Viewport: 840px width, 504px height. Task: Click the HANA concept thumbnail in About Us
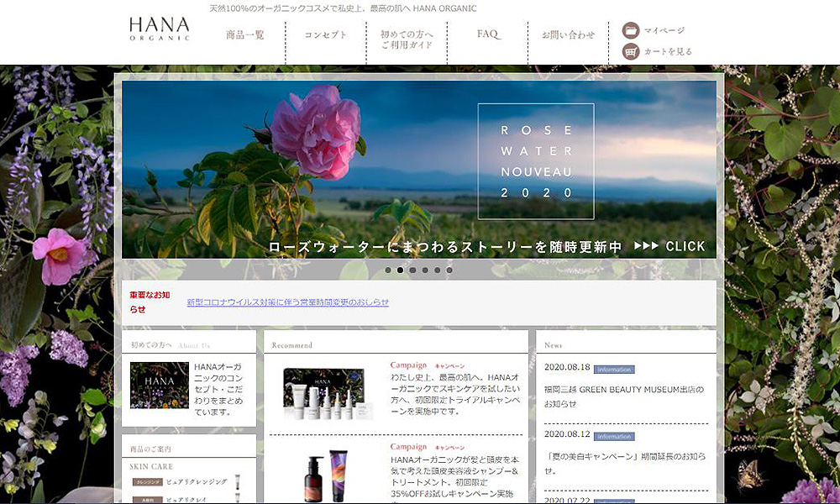point(160,385)
